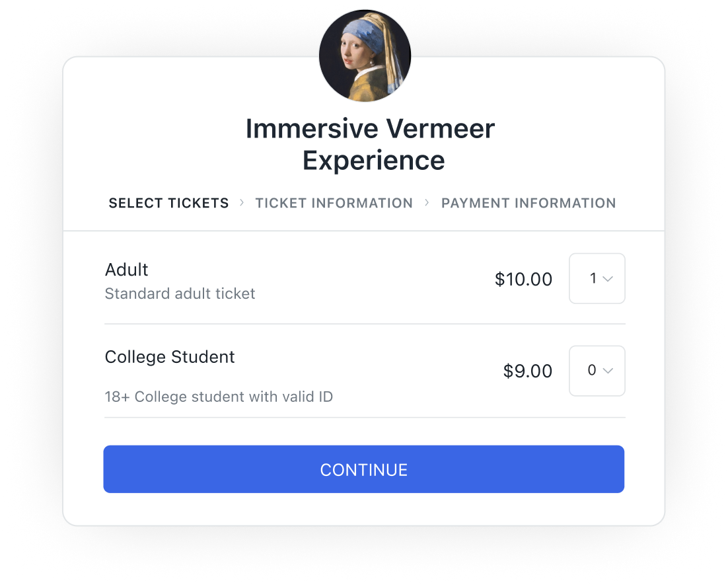Viewport: 728px width, 585px height.
Task: Click the breadcrumb arrow after SELECT TICKETS
Action: [x=241, y=202]
